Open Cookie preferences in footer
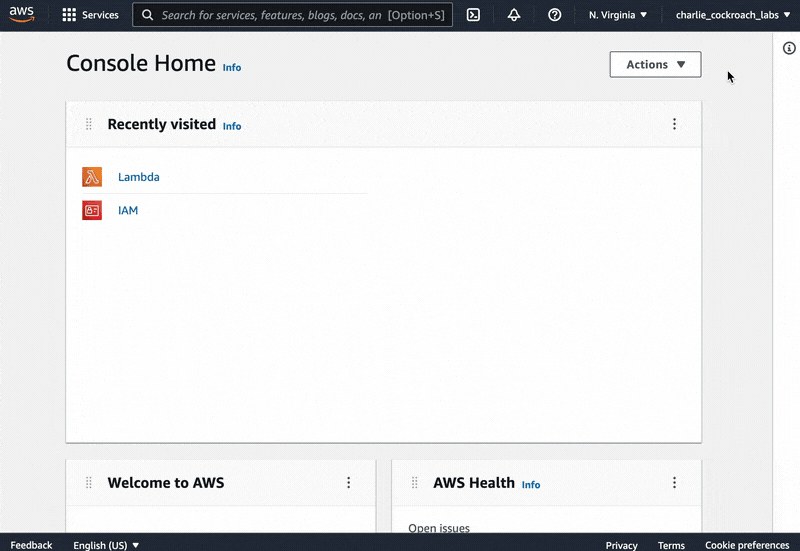 click(747, 545)
